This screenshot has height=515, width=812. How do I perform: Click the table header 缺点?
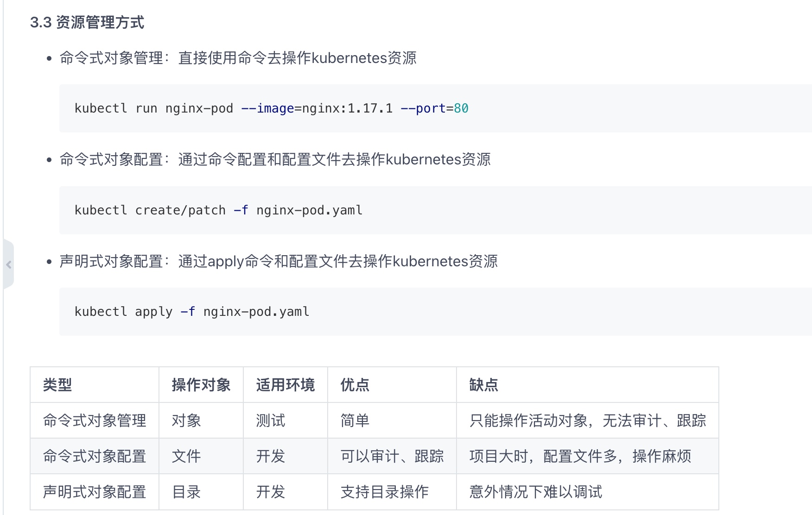(x=483, y=385)
